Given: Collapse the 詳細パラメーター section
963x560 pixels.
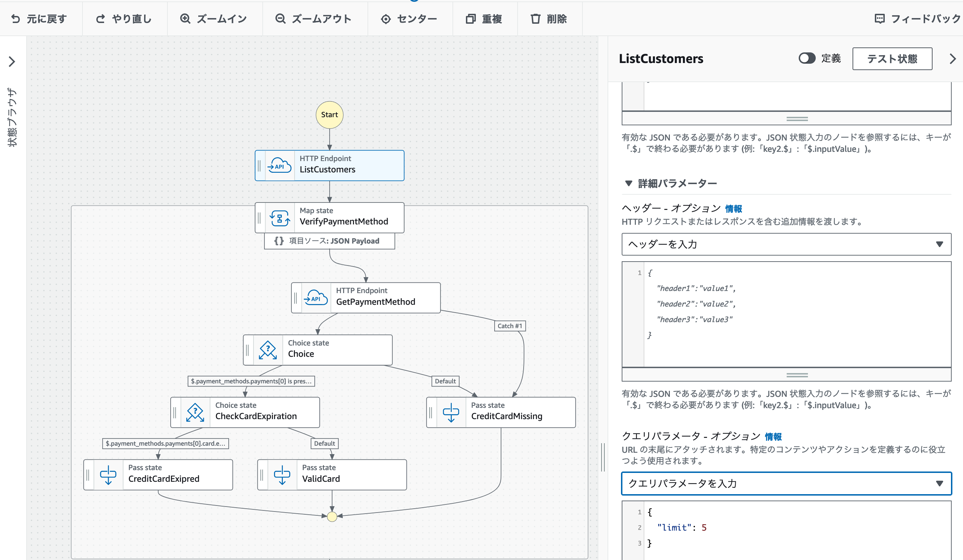Looking at the screenshot, I should 629,184.
